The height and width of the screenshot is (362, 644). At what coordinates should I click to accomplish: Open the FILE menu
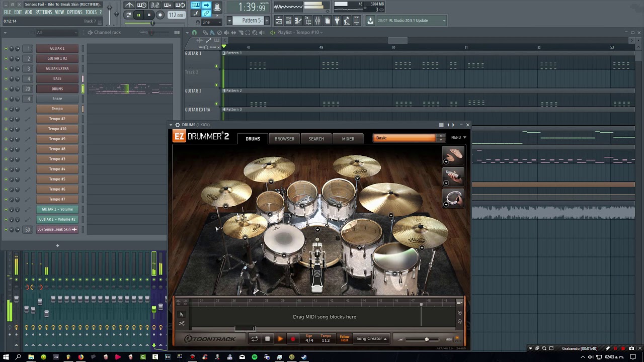[8, 12]
